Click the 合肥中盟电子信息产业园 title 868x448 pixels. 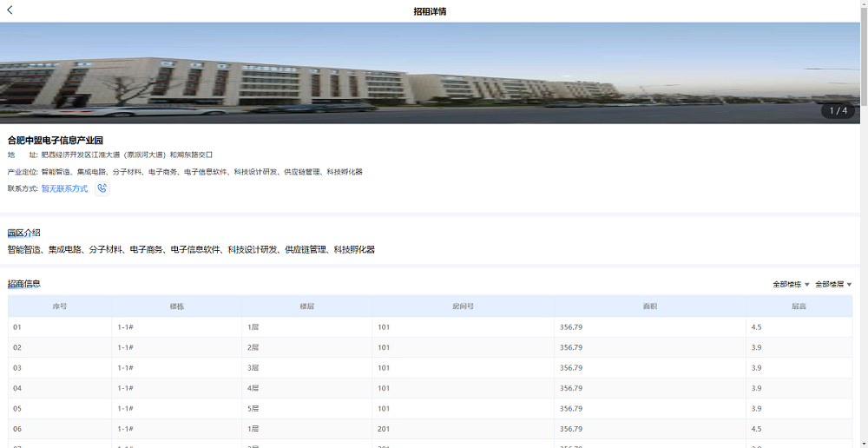tap(56, 141)
